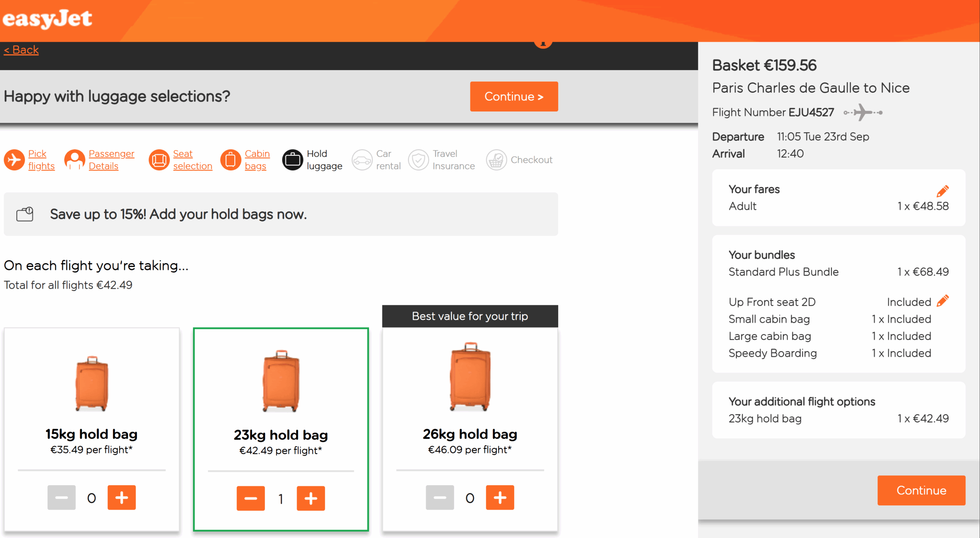Click the Cabin bags step icon

click(x=230, y=160)
